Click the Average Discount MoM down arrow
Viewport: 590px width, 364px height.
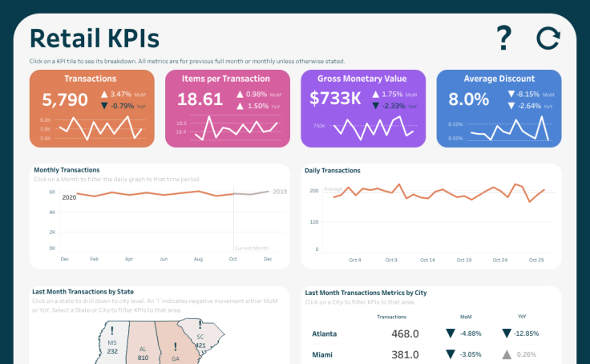(x=511, y=94)
